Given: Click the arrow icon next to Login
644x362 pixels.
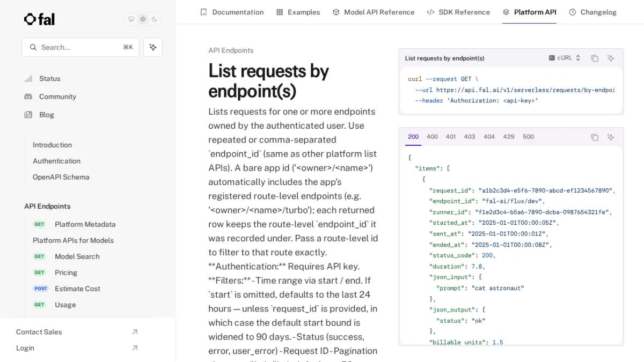Looking at the screenshot, I should 135,348.
